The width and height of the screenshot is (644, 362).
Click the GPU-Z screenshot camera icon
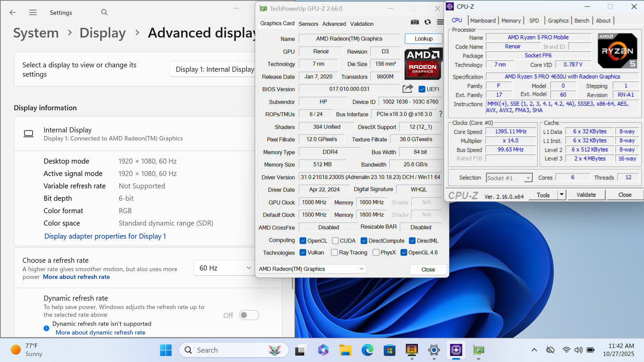[x=415, y=22]
